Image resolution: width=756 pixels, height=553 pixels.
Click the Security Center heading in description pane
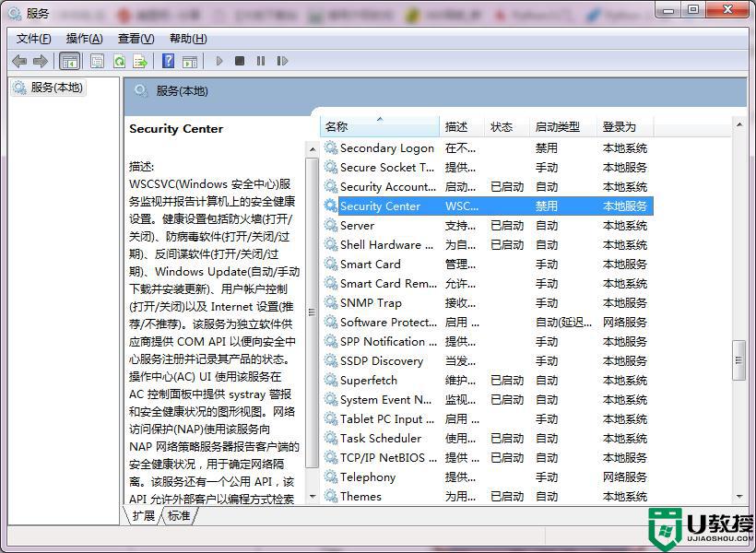tap(176, 129)
